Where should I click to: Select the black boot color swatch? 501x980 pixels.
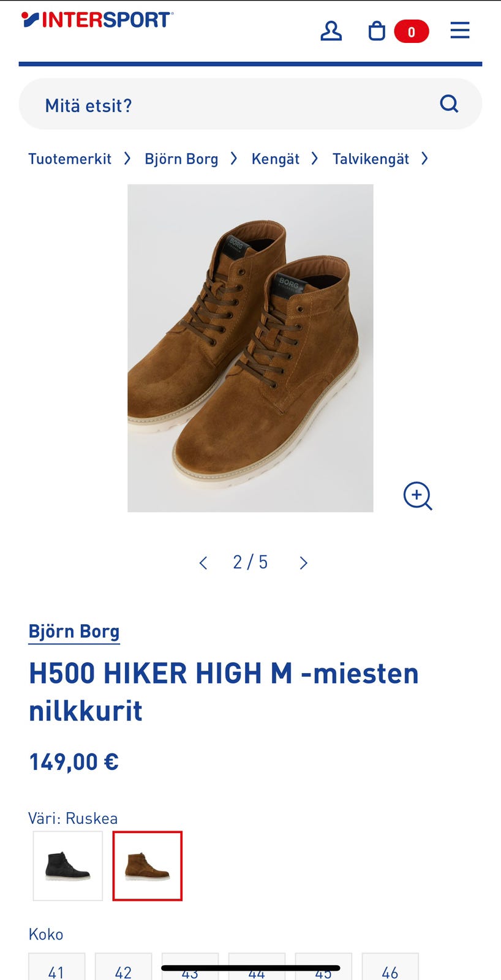(68, 866)
